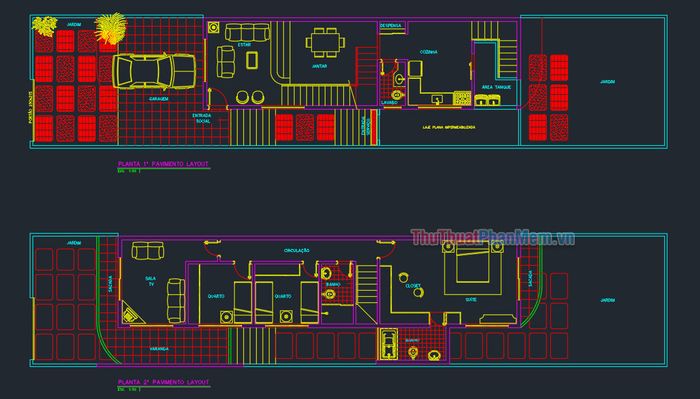Select the car drawing in the garage
The image size is (700, 399).
point(154,71)
